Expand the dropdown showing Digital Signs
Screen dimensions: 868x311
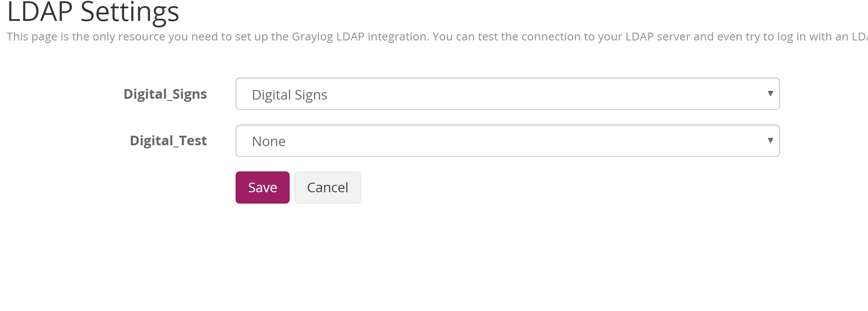(x=507, y=94)
